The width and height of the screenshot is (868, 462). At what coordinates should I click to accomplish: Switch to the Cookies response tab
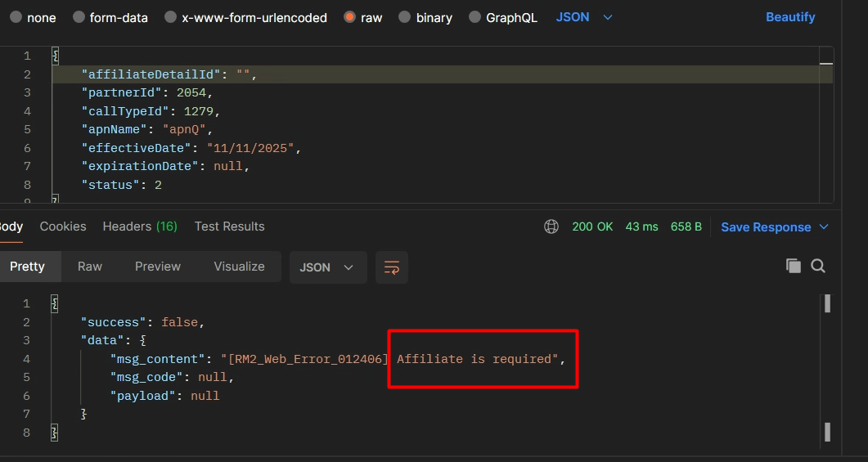[x=63, y=227]
